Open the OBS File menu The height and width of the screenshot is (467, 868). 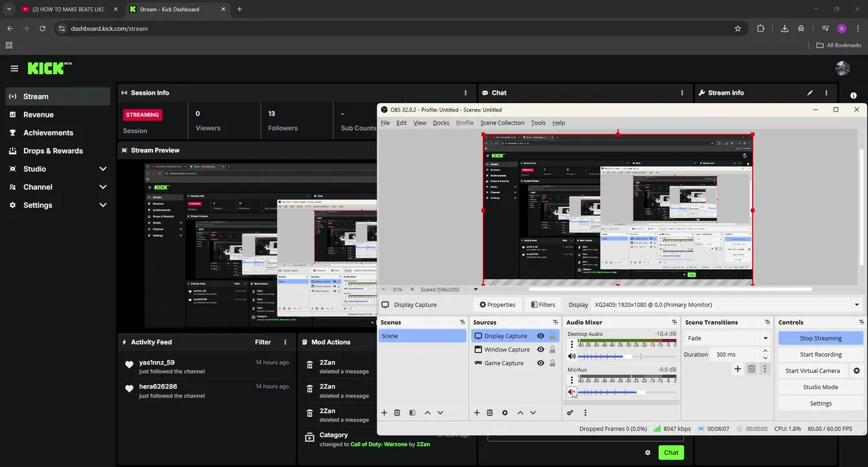[x=385, y=123]
